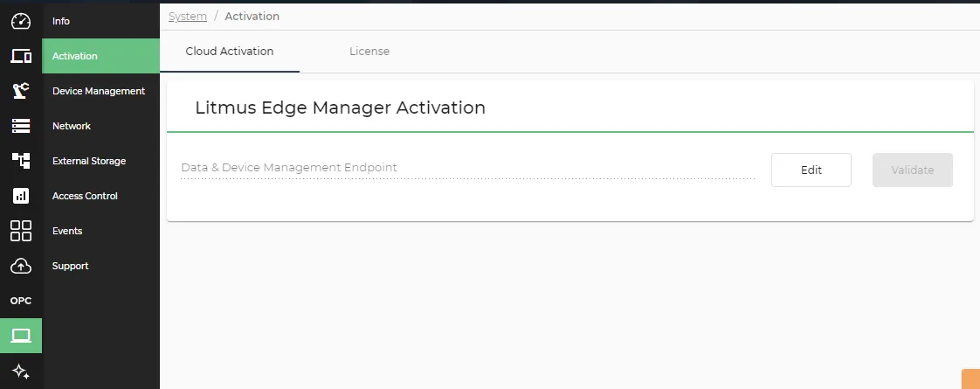Open the Flows hierarchy icon
The image size is (980, 389).
tap(21, 161)
